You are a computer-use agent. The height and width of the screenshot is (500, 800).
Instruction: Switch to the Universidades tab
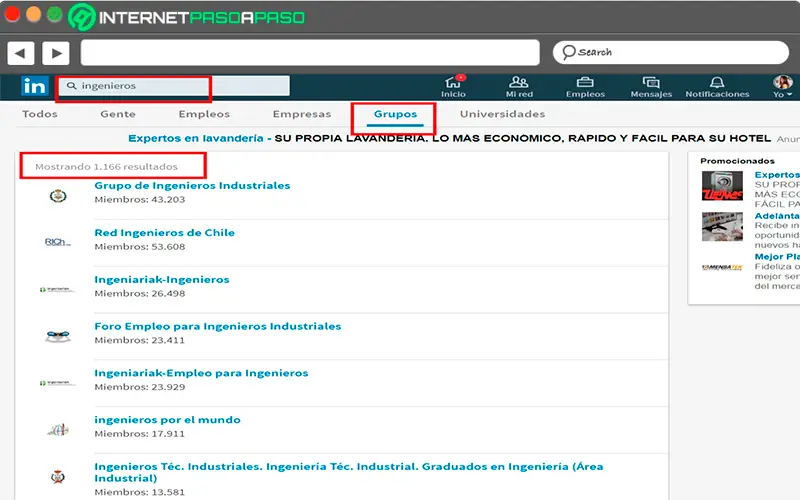(503, 114)
